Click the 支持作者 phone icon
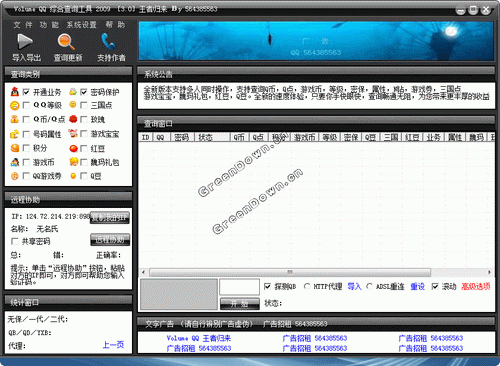 coord(108,41)
